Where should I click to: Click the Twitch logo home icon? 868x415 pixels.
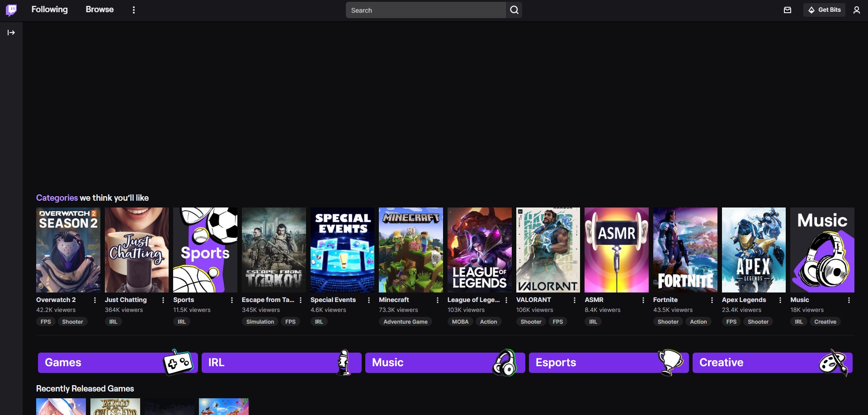pos(11,10)
